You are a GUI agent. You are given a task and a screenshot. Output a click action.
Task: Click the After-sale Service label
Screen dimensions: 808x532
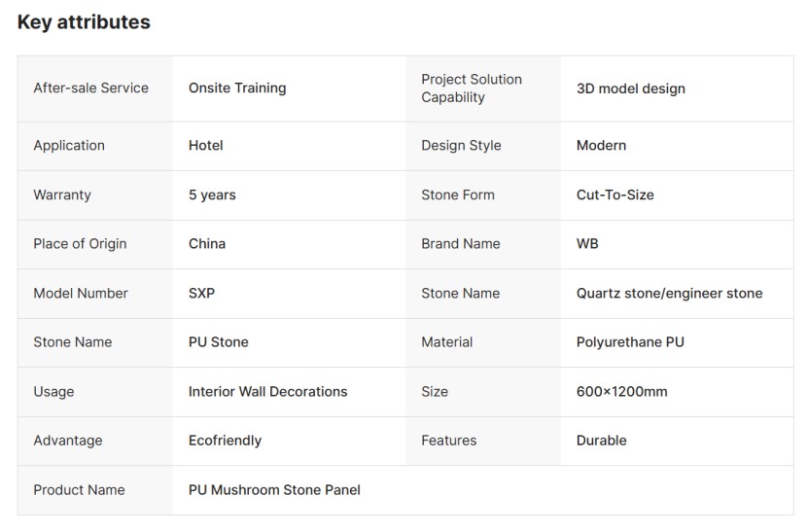coord(91,88)
